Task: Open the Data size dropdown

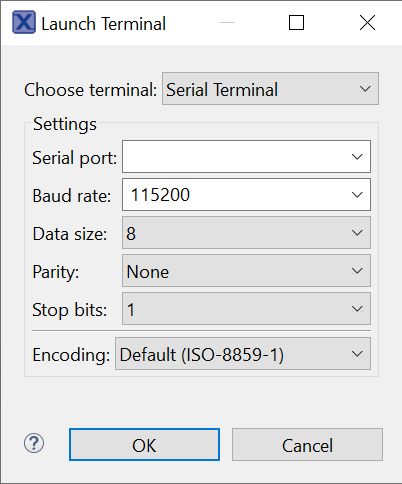Action: point(246,233)
